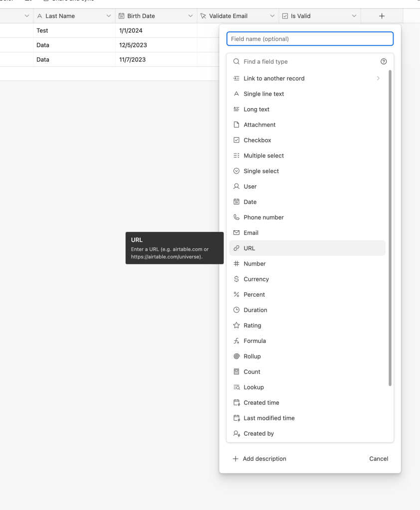
Task: Select the Percent field type
Action: click(x=253, y=294)
